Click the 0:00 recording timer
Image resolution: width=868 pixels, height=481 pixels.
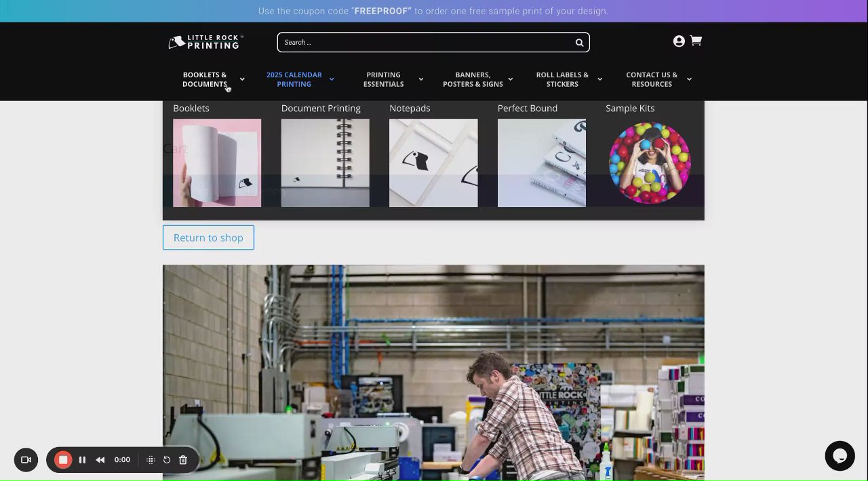click(122, 460)
